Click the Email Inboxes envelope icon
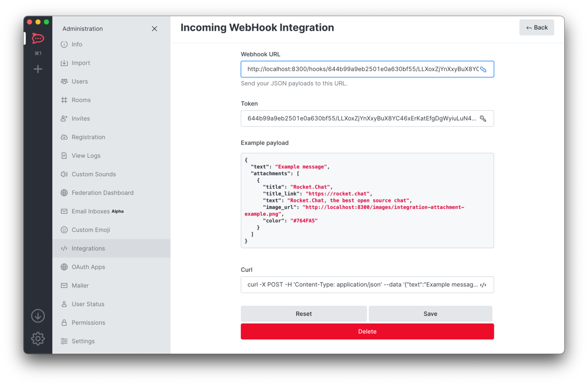Viewport: 588px width, 385px height. (x=64, y=211)
